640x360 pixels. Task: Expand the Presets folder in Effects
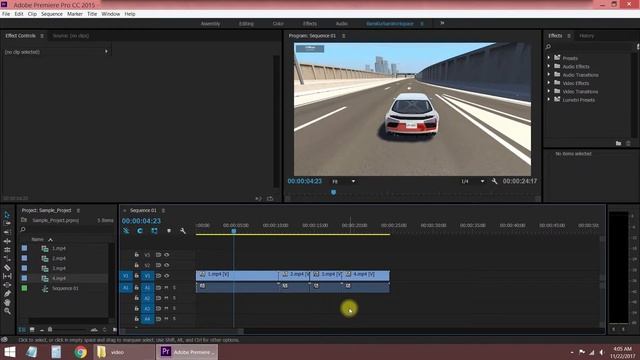point(549,58)
